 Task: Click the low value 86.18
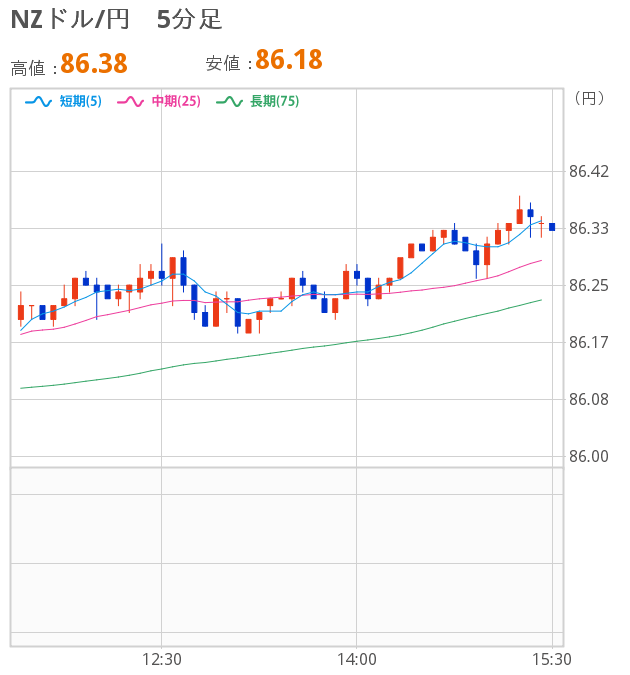289,59
